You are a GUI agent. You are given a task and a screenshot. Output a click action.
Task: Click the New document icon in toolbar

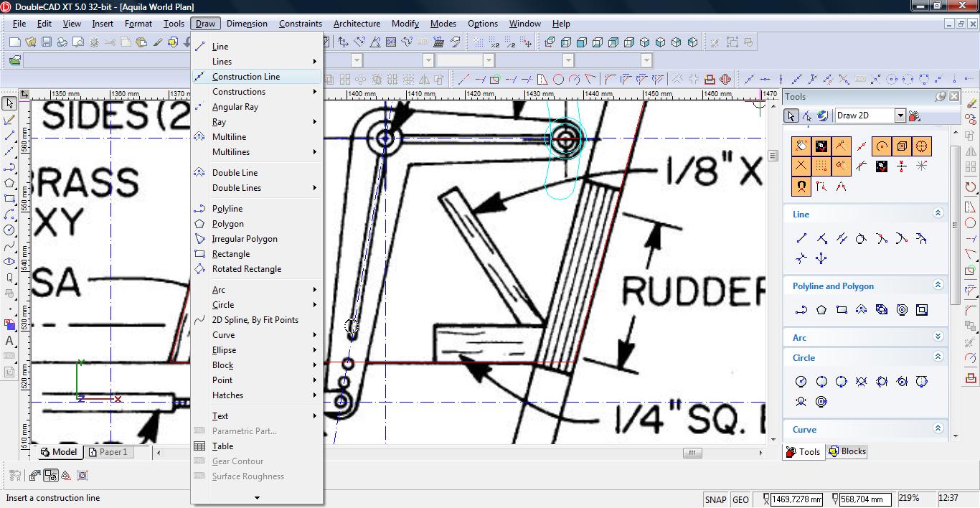[14, 42]
